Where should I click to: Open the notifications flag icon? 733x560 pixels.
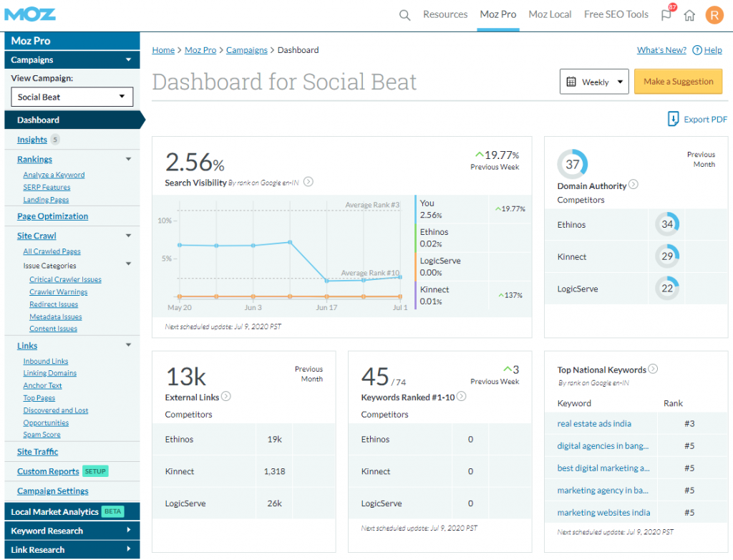tap(666, 15)
